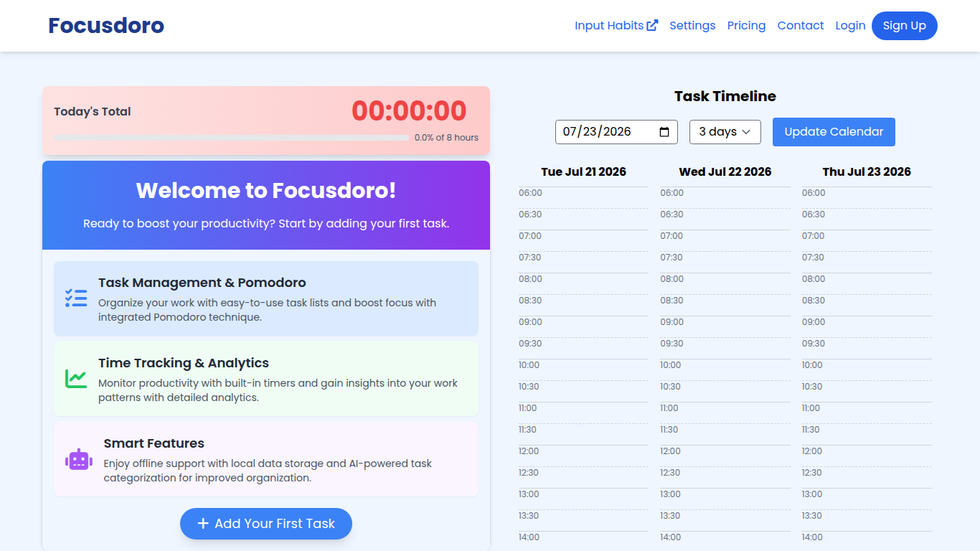Click the Focusdoro logo
Screen dimensions: 980x551
106,25
